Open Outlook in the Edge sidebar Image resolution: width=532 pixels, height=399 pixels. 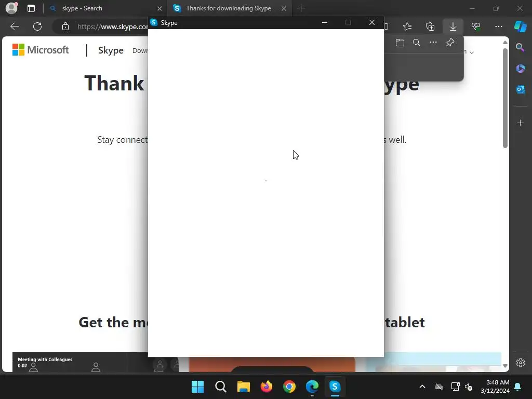pos(520,89)
